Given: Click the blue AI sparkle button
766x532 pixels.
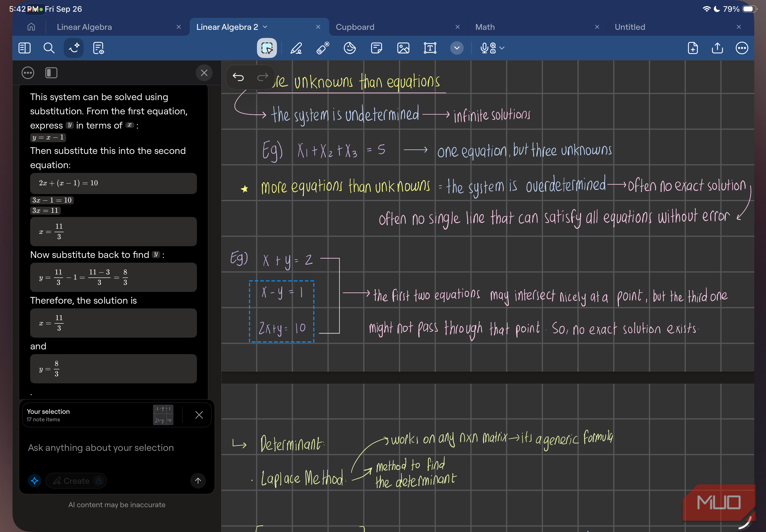Looking at the screenshot, I should (35, 481).
